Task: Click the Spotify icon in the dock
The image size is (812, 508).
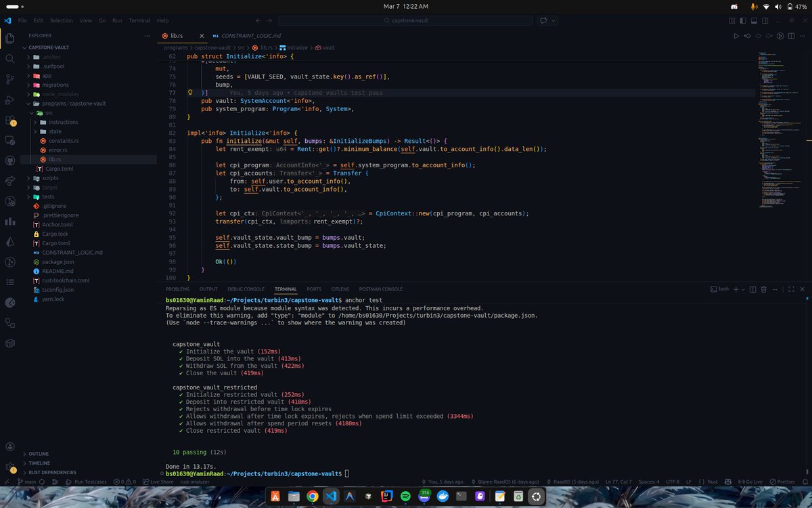Action: click(405, 496)
